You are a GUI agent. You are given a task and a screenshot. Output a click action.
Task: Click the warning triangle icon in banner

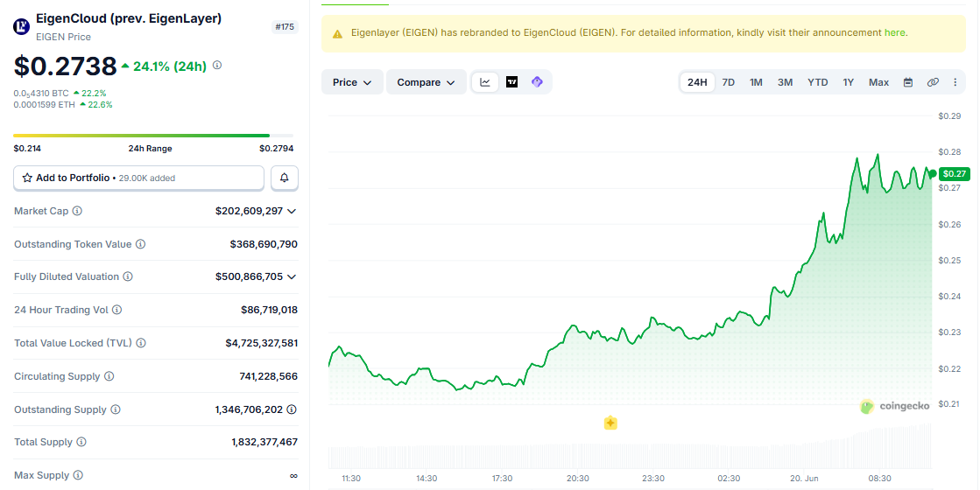coord(337,34)
